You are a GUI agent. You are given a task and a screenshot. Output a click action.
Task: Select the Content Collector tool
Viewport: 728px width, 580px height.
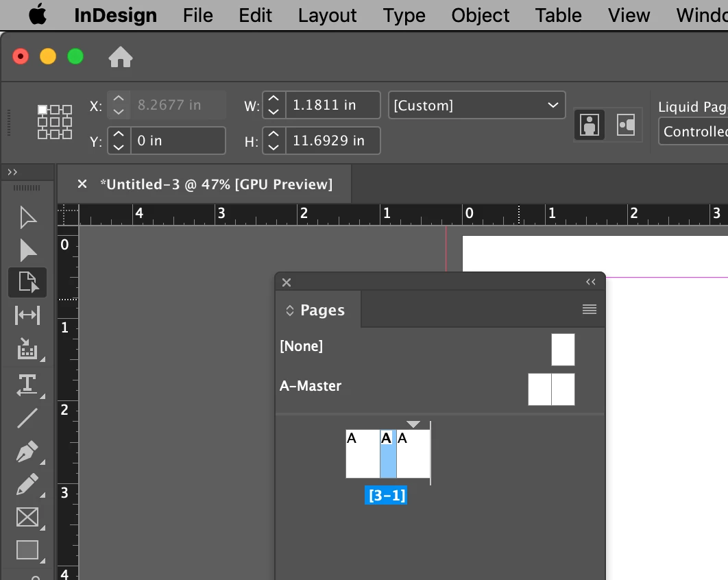pos(27,349)
